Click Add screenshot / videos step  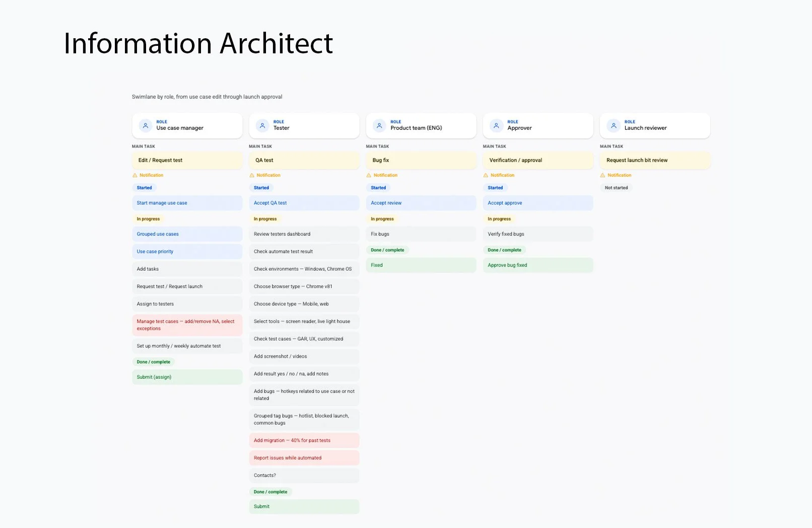coord(304,356)
